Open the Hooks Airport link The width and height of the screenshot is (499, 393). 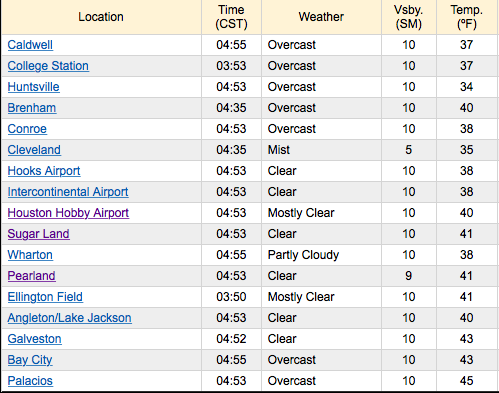[44, 171]
